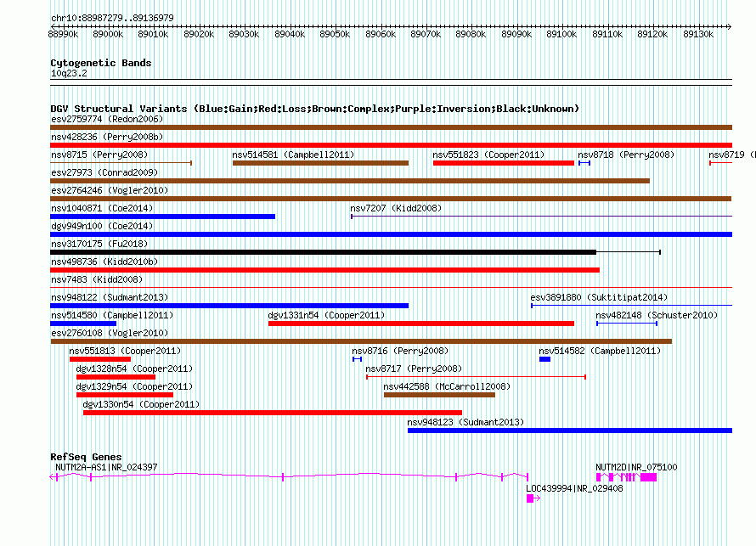Click the DGV Structural Variants track title

tap(315, 109)
